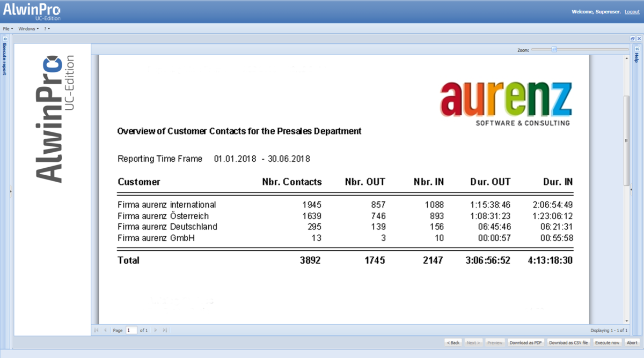Click the date range 01.01.2018 - 30.06.2018
This screenshot has height=358, width=644.
pos(262,159)
